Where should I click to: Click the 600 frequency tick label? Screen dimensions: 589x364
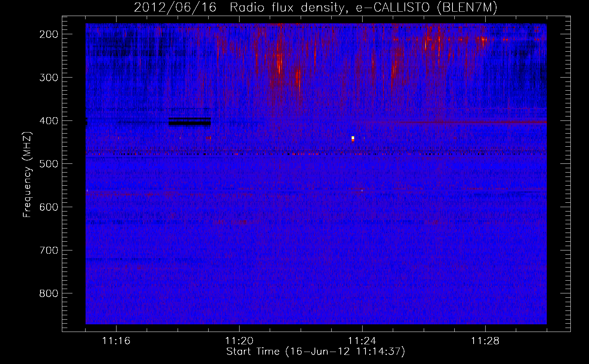(x=49, y=207)
